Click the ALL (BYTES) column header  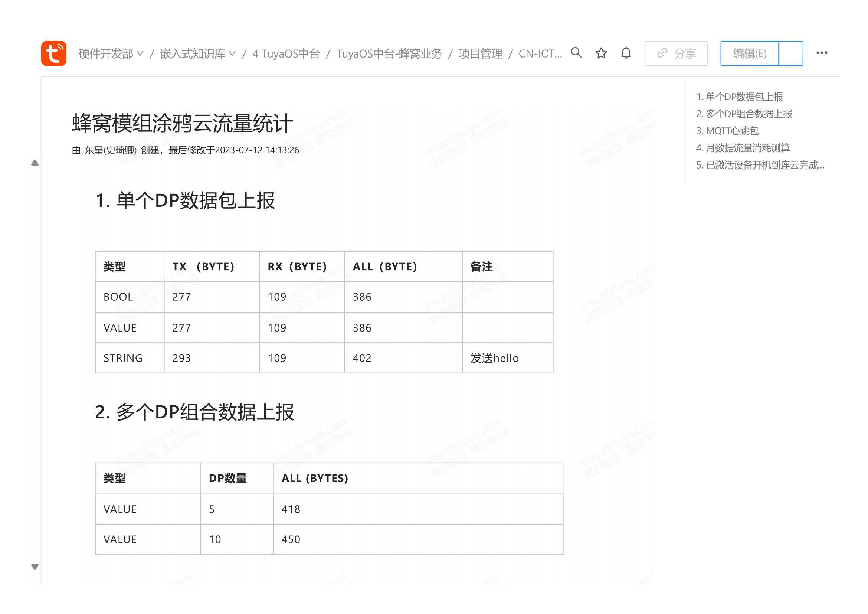pyautogui.click(x=419, y=478)
